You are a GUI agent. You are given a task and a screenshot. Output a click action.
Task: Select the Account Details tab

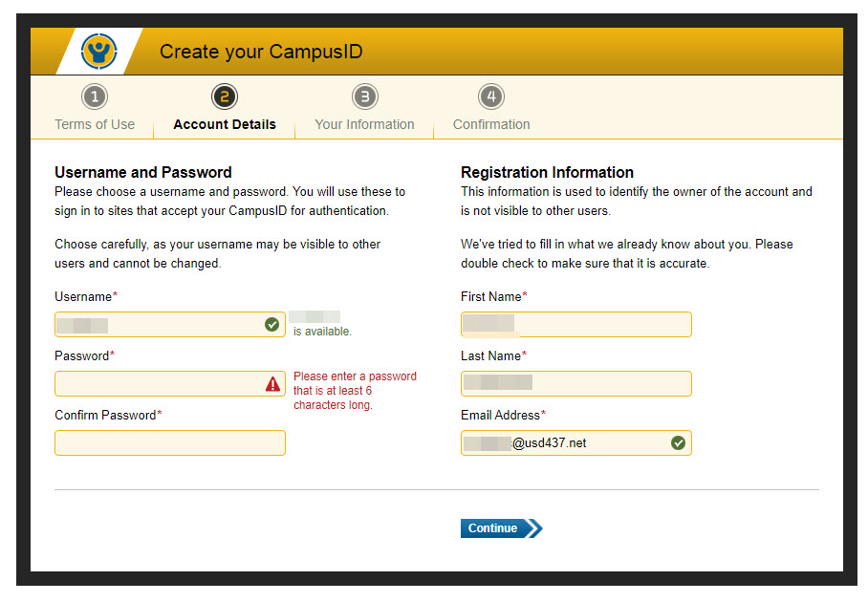[225, 124]
